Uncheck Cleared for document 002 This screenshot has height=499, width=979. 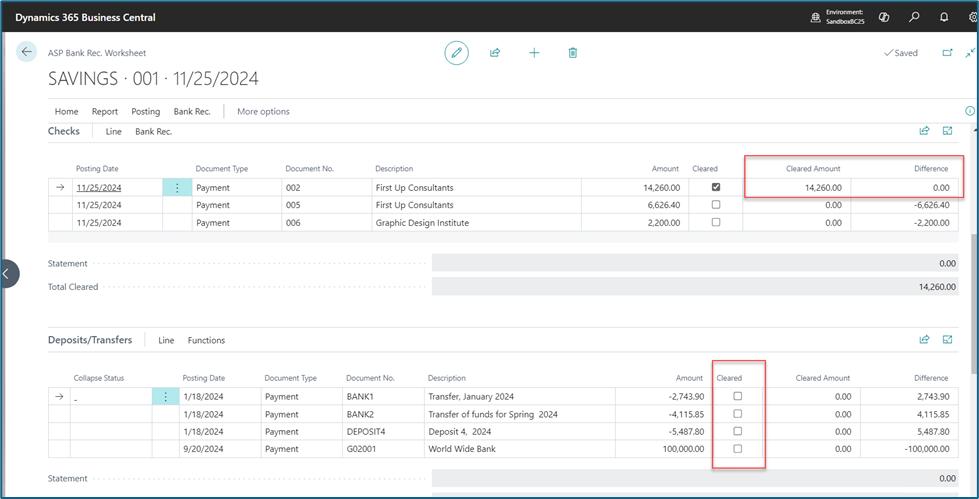pyautogui.click(x=716, y=187)
